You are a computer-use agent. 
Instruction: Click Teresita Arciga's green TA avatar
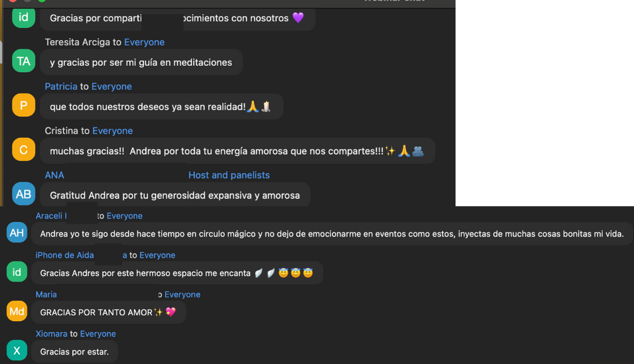[x=23, y=61]
